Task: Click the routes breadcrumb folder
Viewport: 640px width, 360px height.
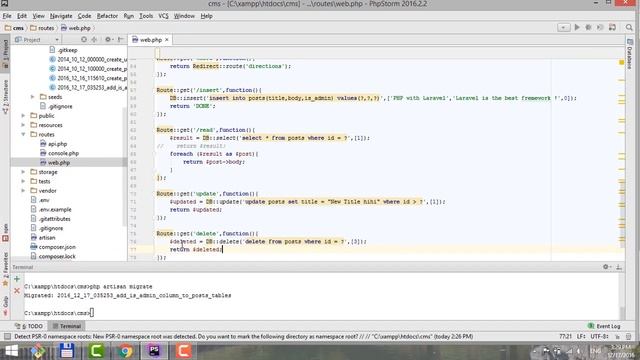Action: tap(42, 28)
